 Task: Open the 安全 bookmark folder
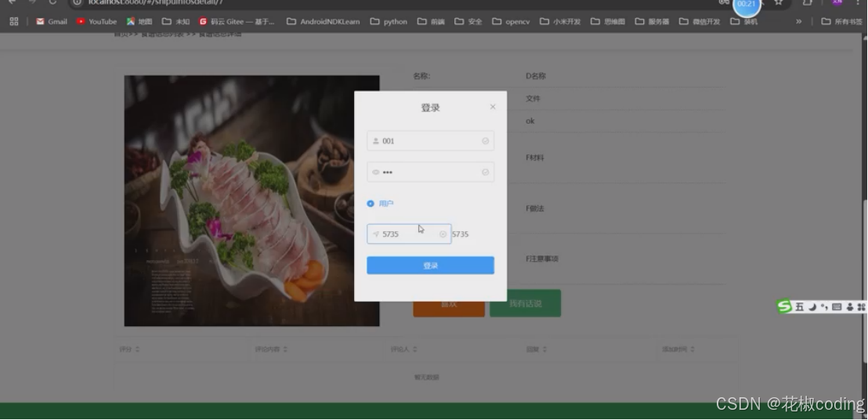pyautogui.click(x=468, y=22)
